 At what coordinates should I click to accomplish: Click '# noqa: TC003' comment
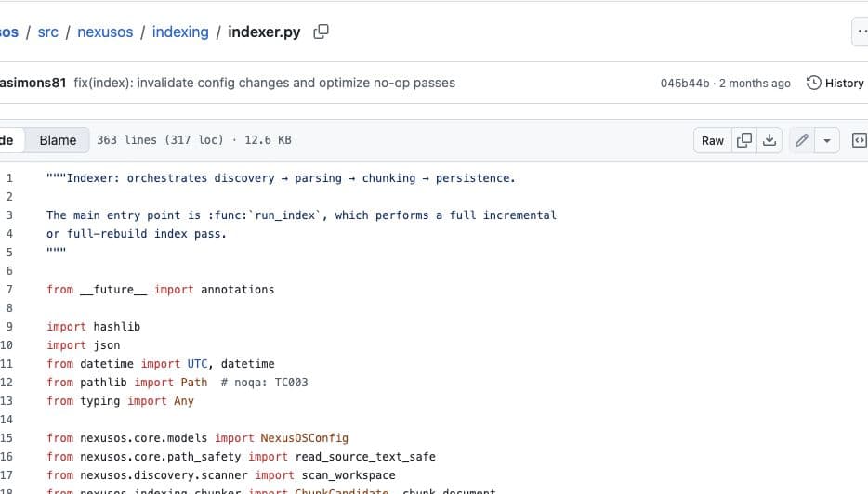pos(265,383)
